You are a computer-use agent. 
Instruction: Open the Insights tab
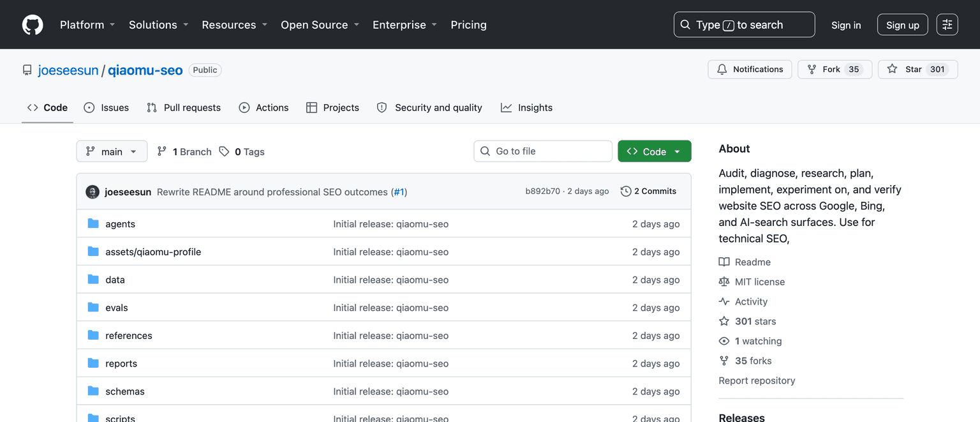[526, 108]
